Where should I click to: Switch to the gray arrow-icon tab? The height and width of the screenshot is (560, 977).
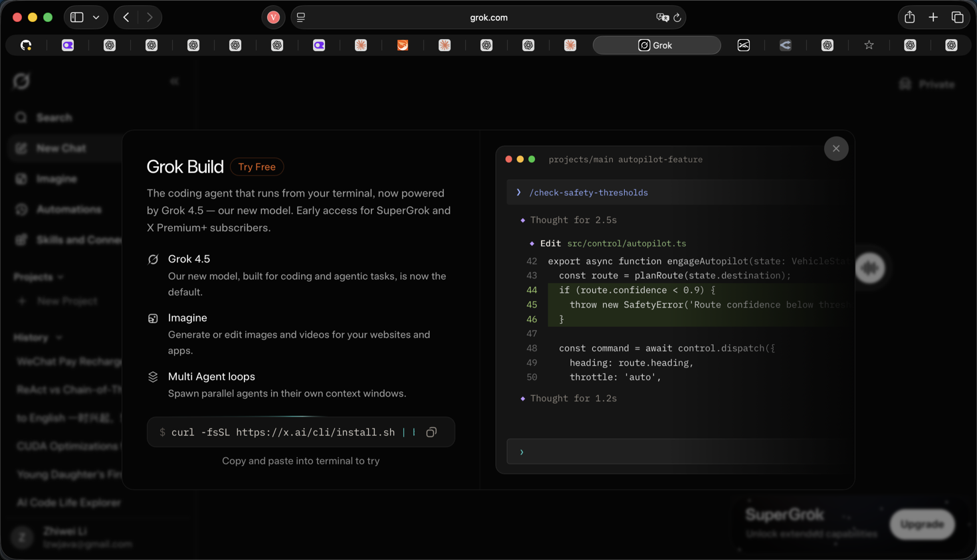(786, 45)
